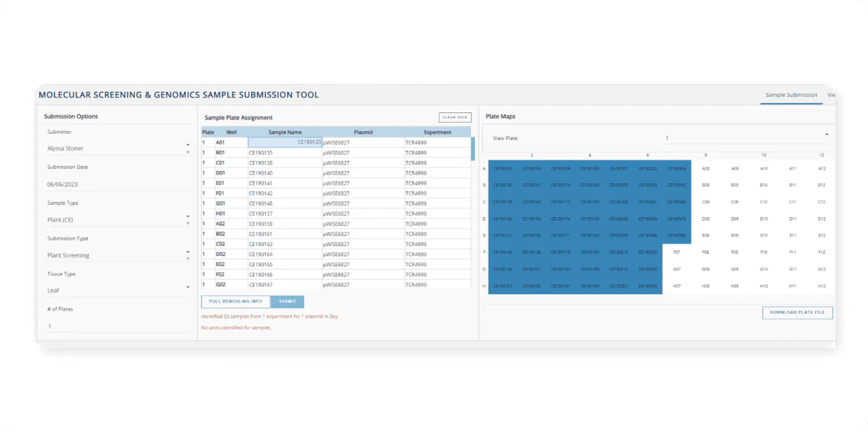Screen dimensions: 868x432
Task: Click Pull Benchling Info button
Action: [x=236, y=301]
